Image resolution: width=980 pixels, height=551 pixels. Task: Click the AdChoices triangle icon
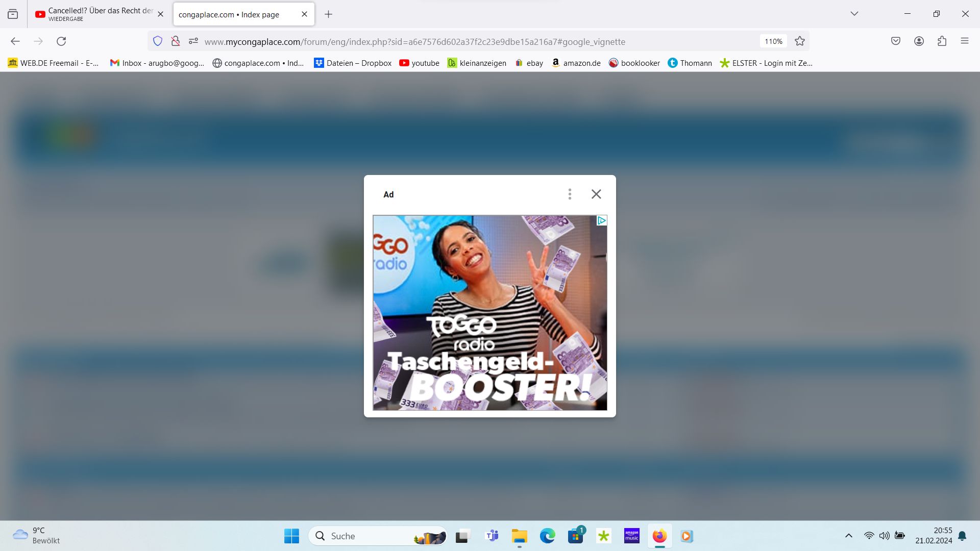click(x=601, y=220)
